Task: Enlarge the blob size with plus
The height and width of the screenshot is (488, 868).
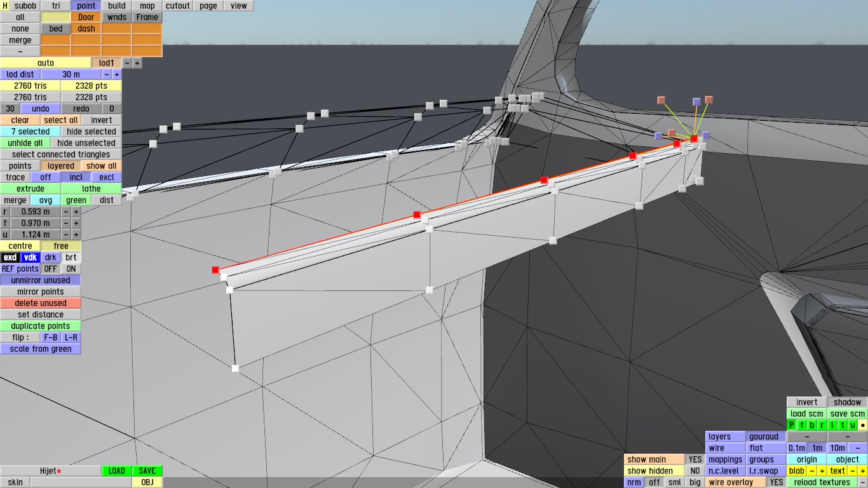Action: point(822,471)
